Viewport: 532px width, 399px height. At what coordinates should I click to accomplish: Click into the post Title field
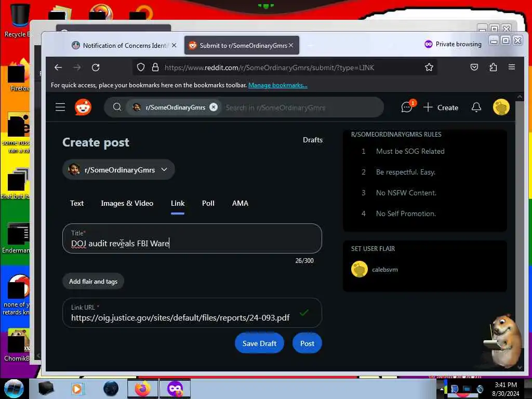pyautogui.click(x=192, y=238)
